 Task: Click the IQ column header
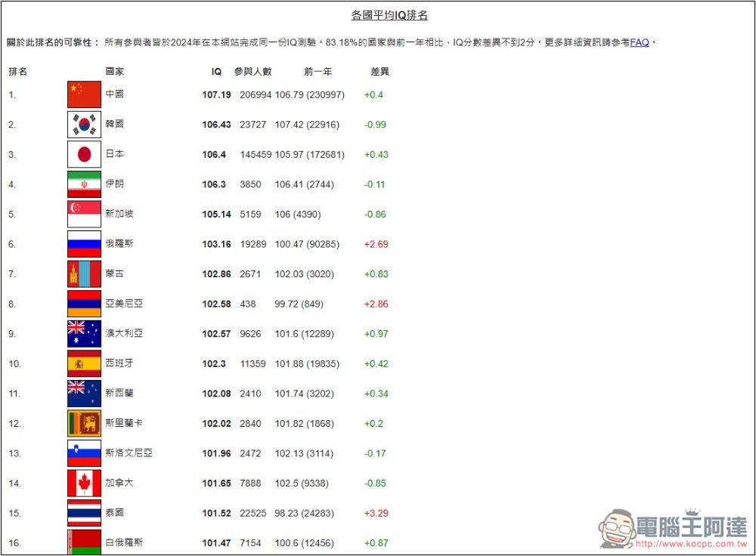pyautogui.click(x=216, y=72)
